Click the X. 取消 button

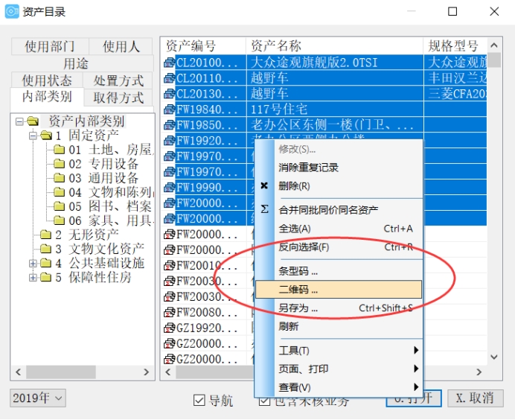476,398
